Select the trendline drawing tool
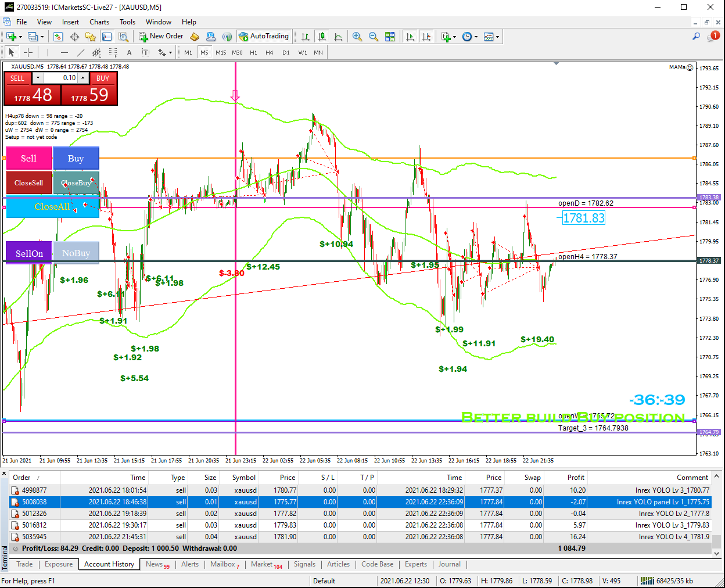The image size is (725, 588). (81, 52)
